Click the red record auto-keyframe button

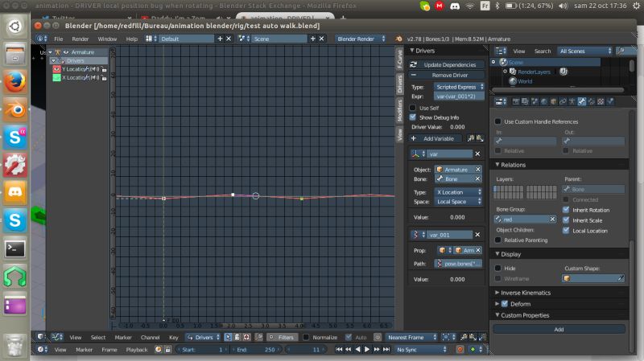pos(460,350)
